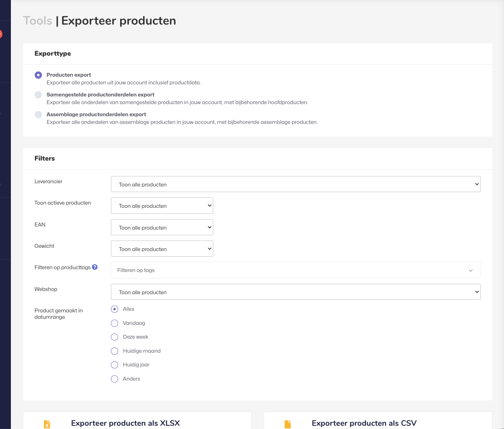The width and height of the screenshot is (504, 429).
Task: Open the Toon actieve producten dropdown
Action: (x=162, y=206)
